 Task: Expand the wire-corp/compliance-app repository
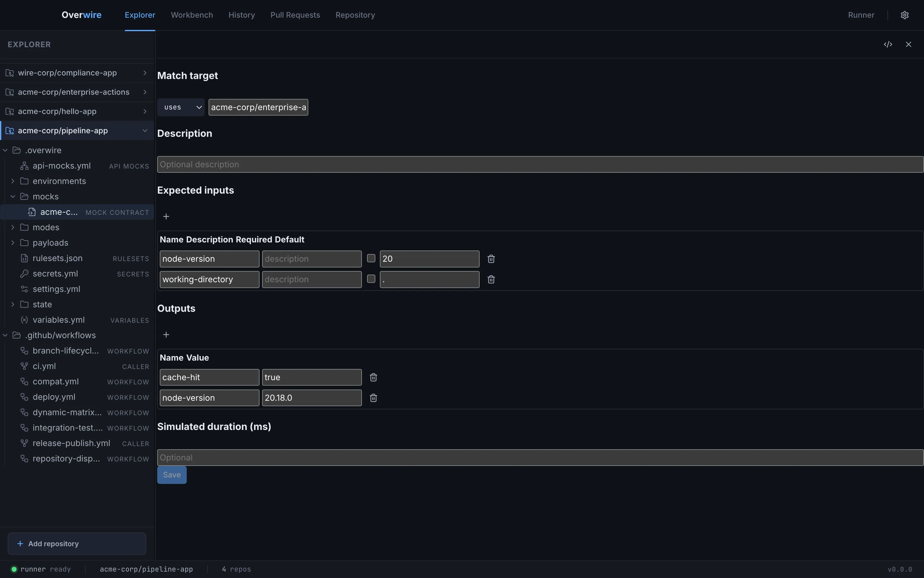tap(145, 73)
